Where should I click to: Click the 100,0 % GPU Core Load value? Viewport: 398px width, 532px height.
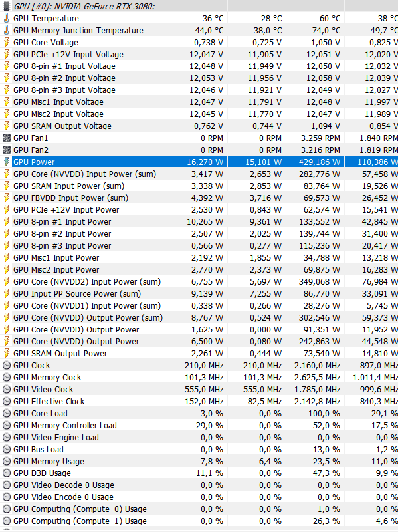(324, 413)
